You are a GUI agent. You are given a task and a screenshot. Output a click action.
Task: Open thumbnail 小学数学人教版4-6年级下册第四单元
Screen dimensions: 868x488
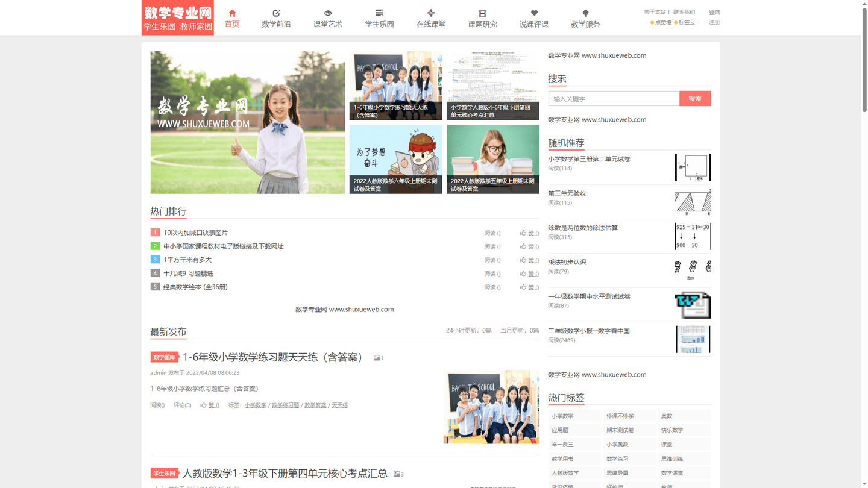point(493,86)
